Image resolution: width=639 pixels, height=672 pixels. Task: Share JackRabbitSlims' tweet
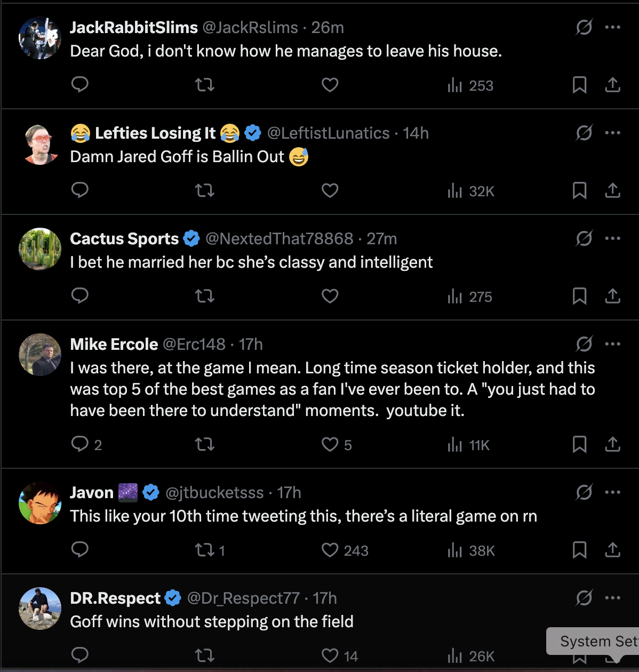(x=613, y=85)
